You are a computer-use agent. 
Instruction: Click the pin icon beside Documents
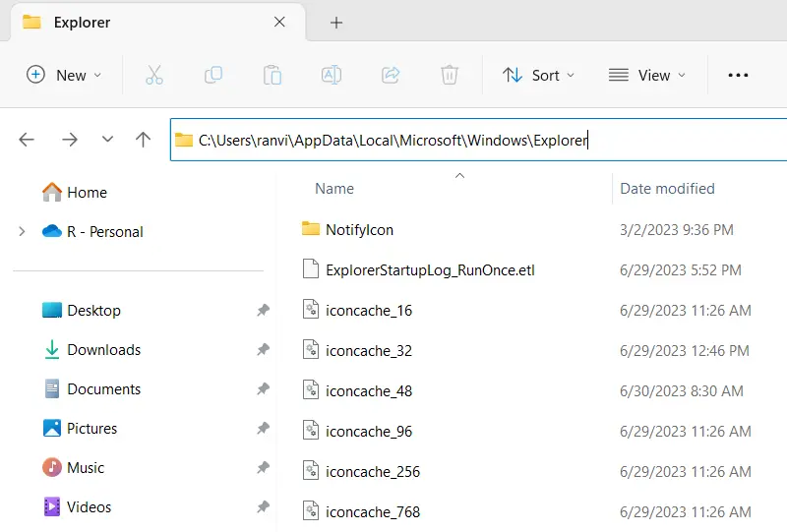(263, 388)
